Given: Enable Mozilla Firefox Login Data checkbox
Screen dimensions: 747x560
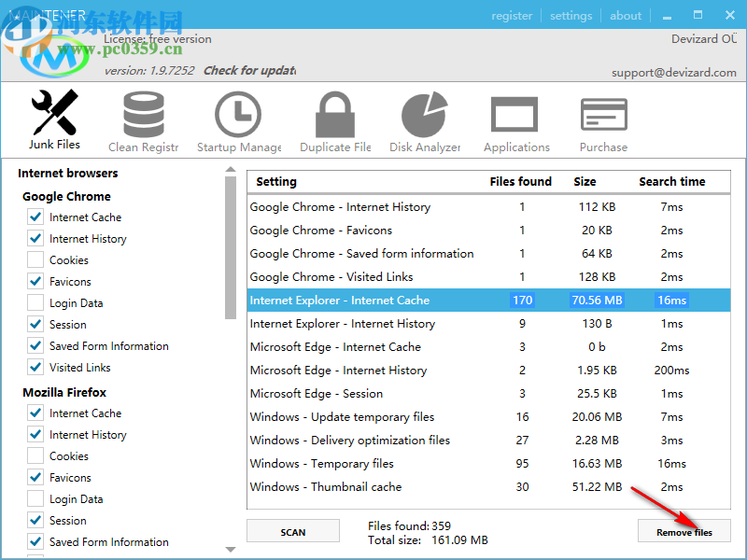Looking at the screenshot, I should coord(35,498).
